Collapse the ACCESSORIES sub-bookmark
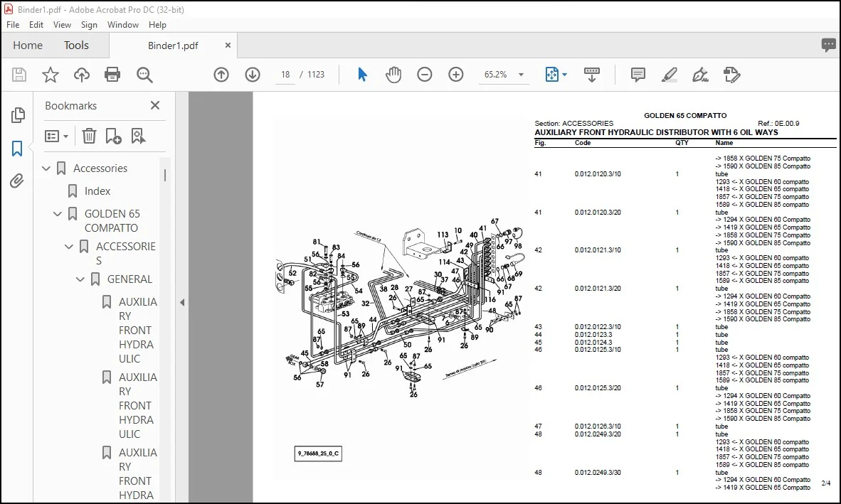This screenshot has width=841, height=504. pos(68,247)
